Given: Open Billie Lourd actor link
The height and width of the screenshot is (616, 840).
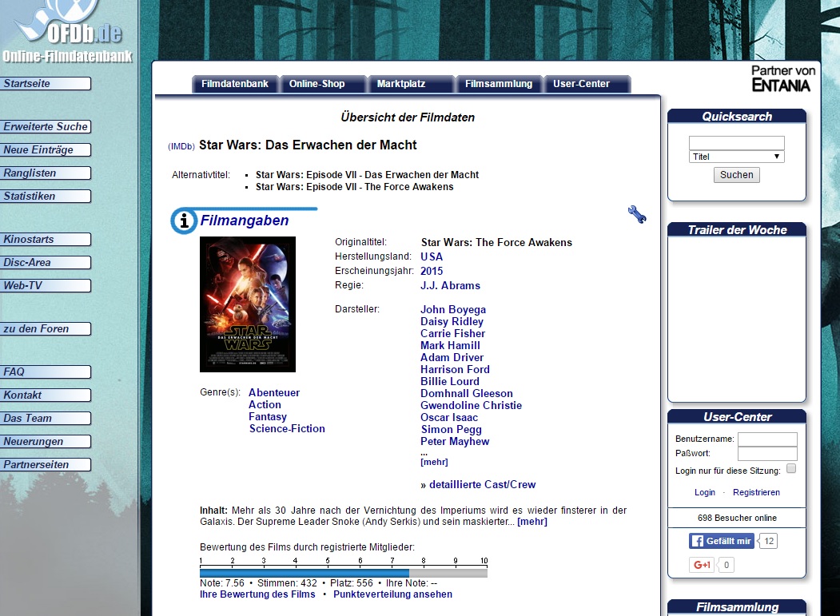Looking at the screenshot, I should 450,381.
